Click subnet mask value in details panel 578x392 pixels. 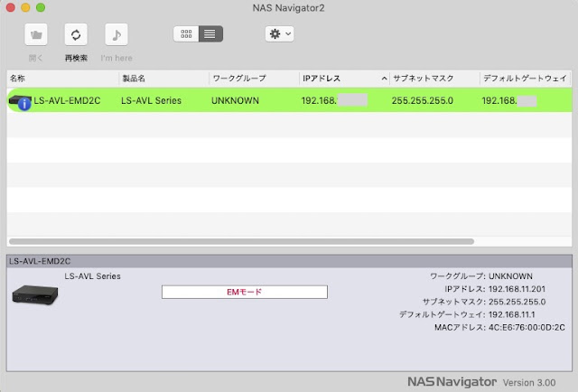pos(517,302)
